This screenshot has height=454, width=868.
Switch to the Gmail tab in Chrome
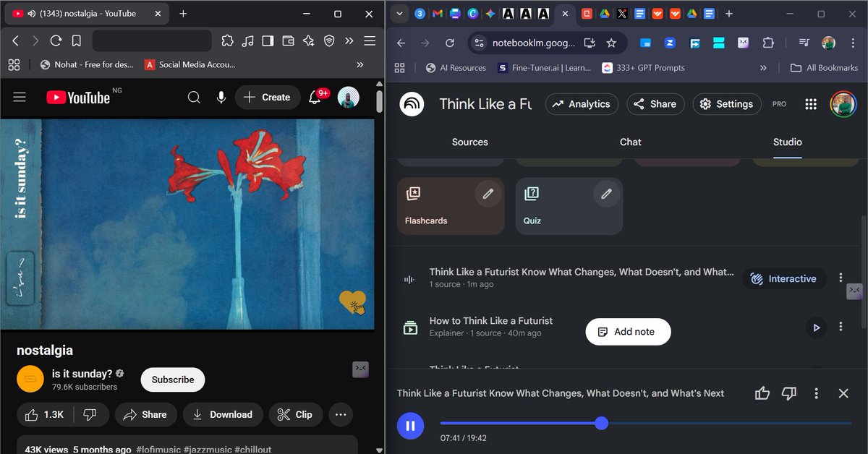click(x=437, y=14)
